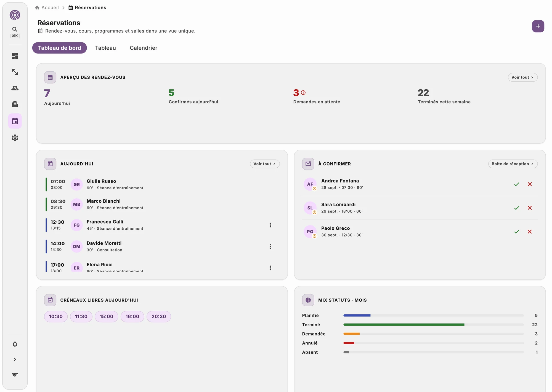Reject Sara Lombardi's request with the red X
552x392 pixels.
[x=530, y=208]
